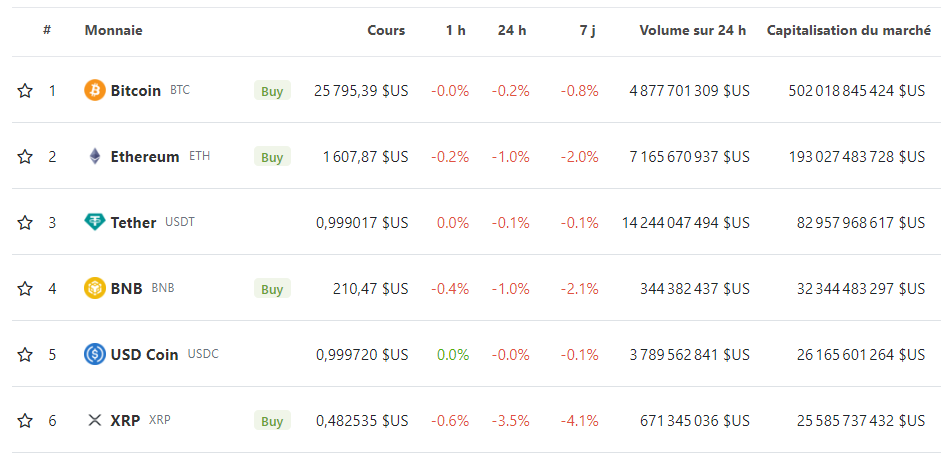Open the XRP coin name link
Viewport: 941px width, 458px height.
125,421
